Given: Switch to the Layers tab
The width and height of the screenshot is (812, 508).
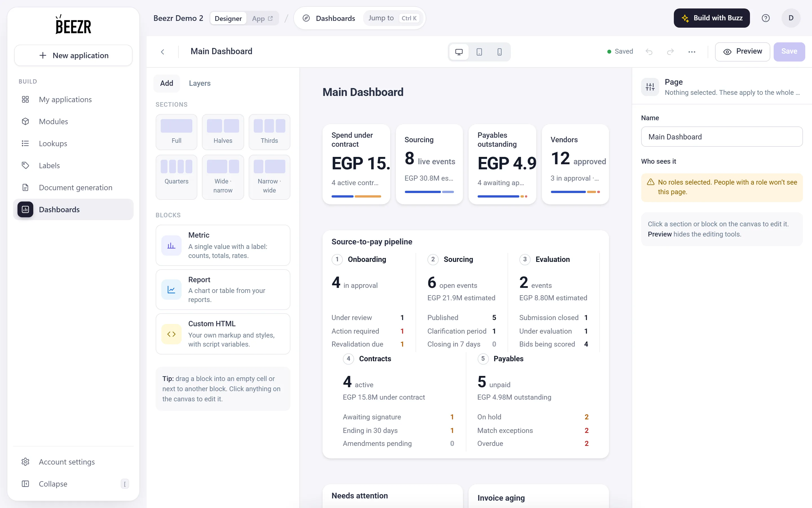Looking at the screenshot, I should click(200, 83).
